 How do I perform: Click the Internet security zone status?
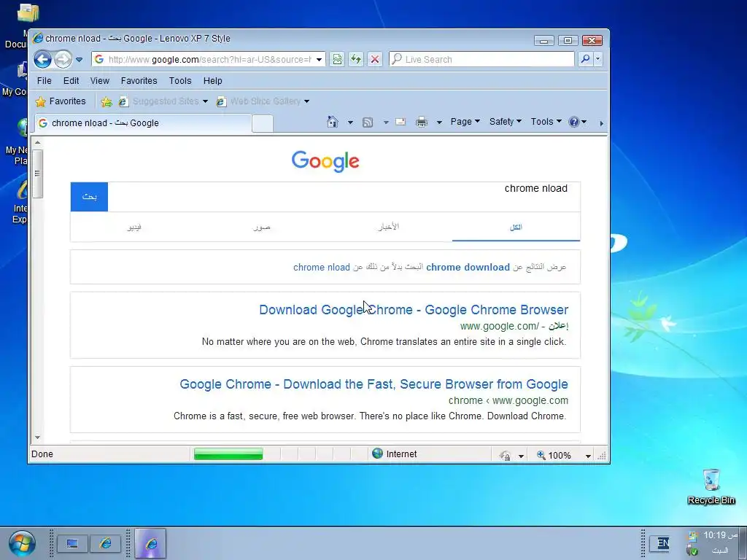point(395,454)
